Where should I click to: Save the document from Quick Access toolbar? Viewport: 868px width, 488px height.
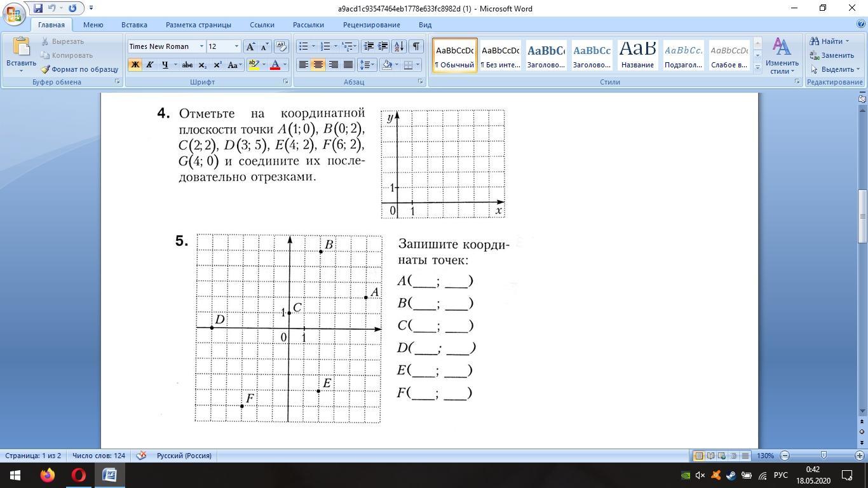(38, 8)
